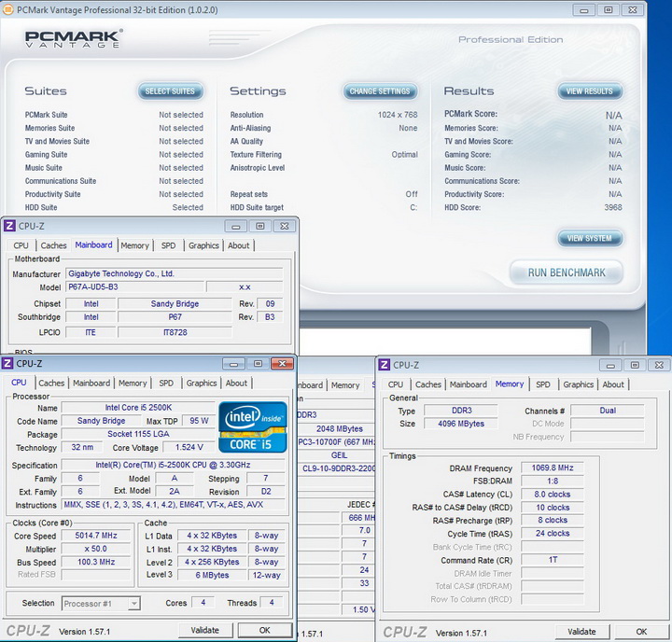Close the PCMark Vantage window
672x642 pixels.
(x=632, y=10)
